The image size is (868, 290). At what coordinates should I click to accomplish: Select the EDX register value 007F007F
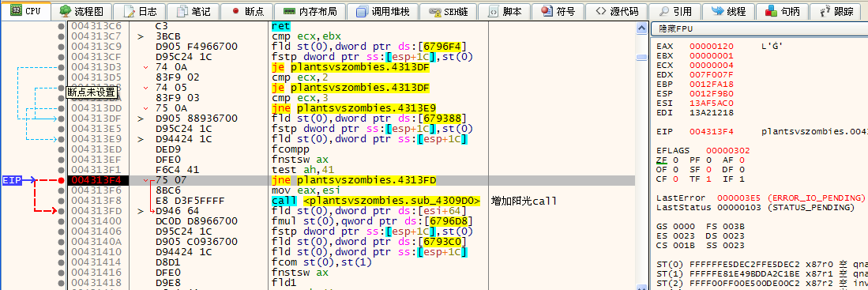(712, 74)
